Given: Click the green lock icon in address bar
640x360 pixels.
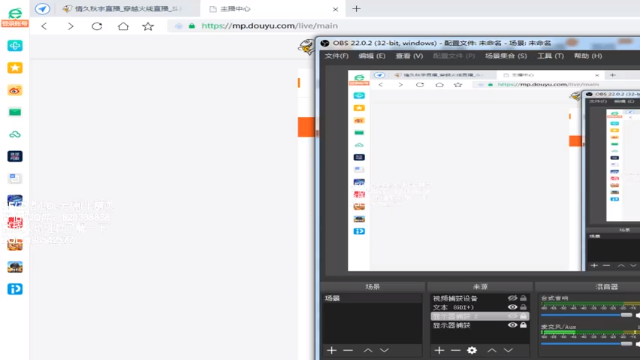Looking at the screenshot, I should [x=192, y=26].
